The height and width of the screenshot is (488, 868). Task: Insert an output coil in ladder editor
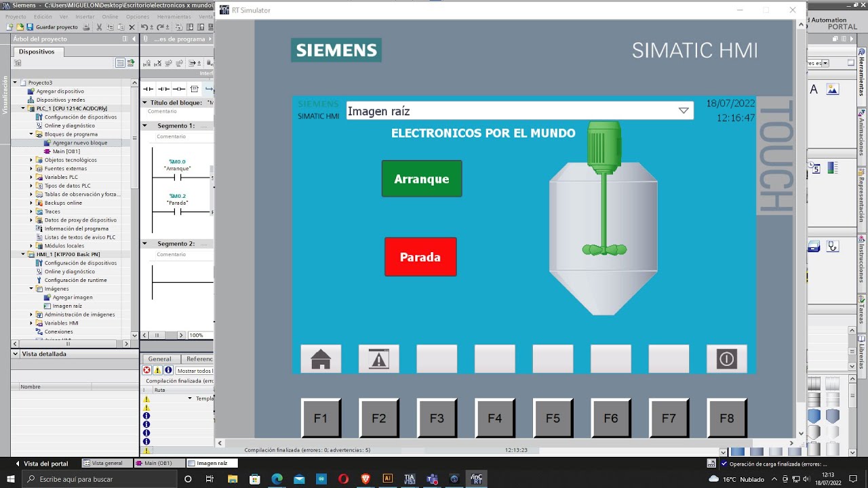(178, 89)
